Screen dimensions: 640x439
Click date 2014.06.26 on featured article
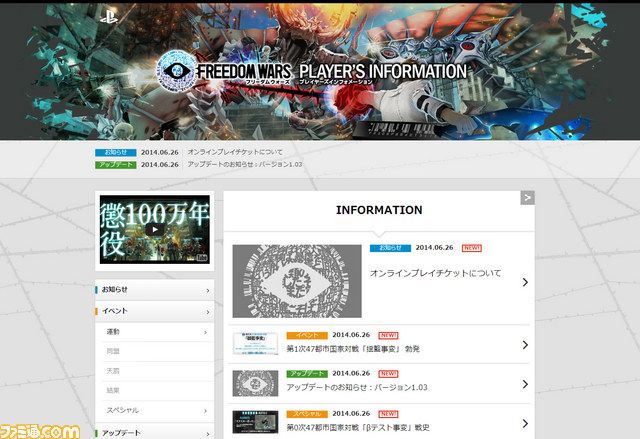(434, 248)
